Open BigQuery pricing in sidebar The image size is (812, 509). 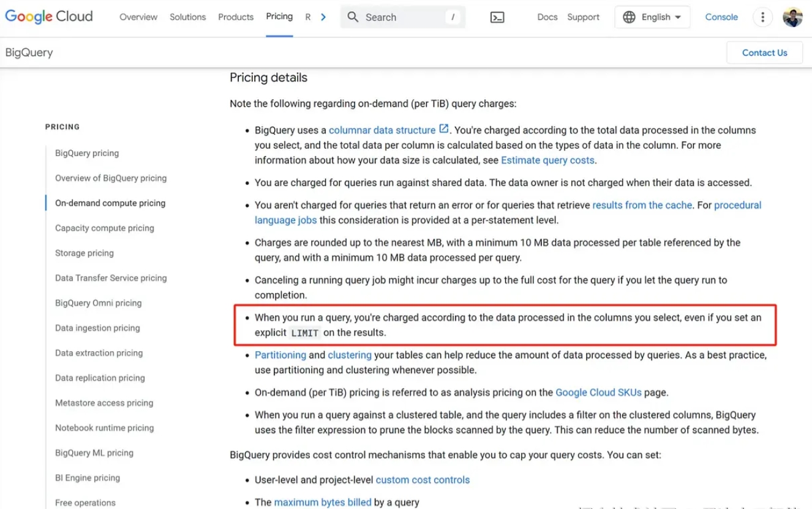(87, 153)
